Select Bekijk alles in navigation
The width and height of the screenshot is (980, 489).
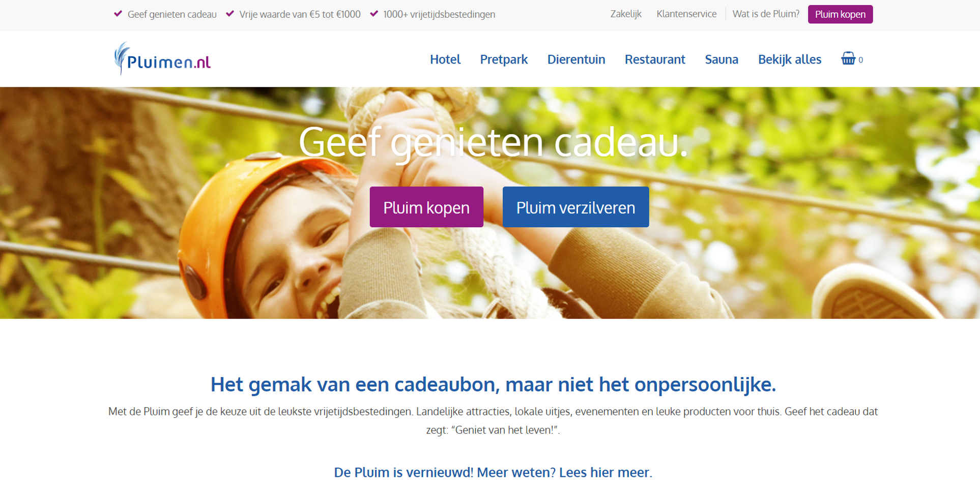[x=790, y=59]
